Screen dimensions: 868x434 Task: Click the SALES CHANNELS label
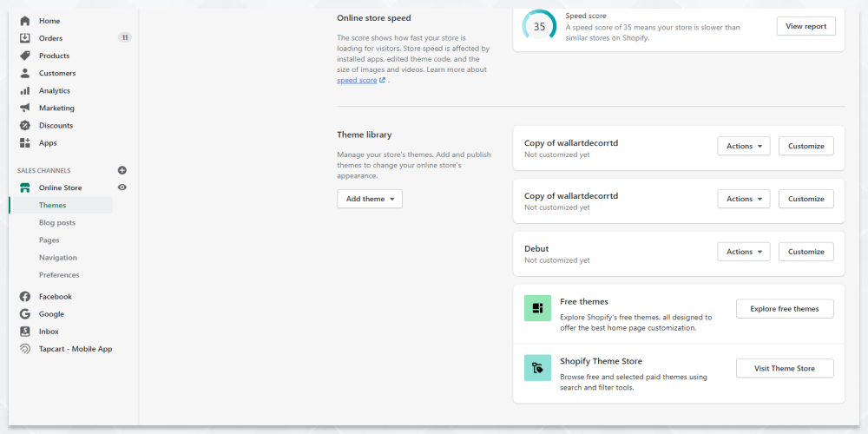pos(43,170)
